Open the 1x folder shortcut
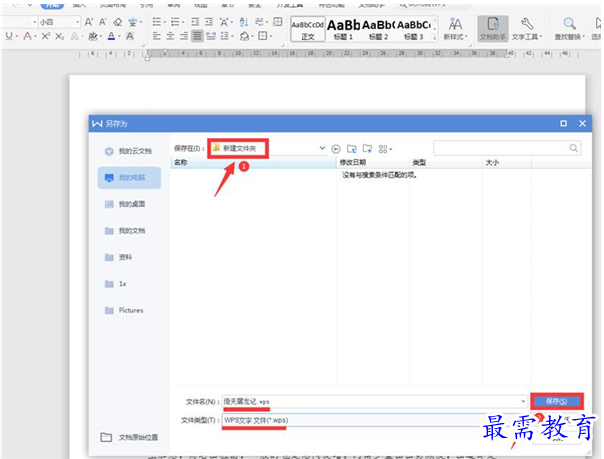The image size is (604, 459). [128, 284]
